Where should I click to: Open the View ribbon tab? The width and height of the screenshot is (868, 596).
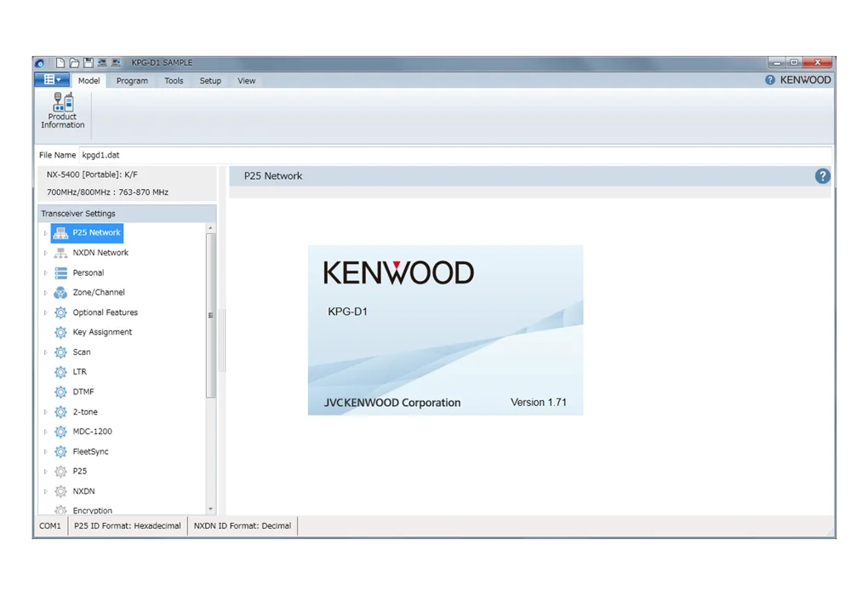246,81
